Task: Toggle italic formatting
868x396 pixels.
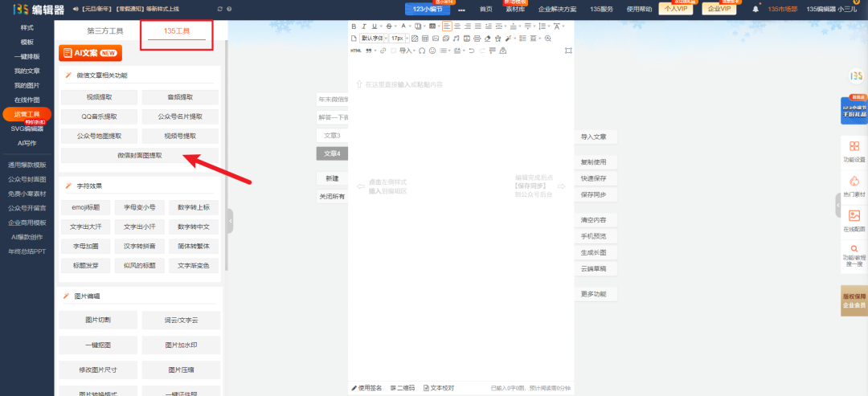Action: 364,26
